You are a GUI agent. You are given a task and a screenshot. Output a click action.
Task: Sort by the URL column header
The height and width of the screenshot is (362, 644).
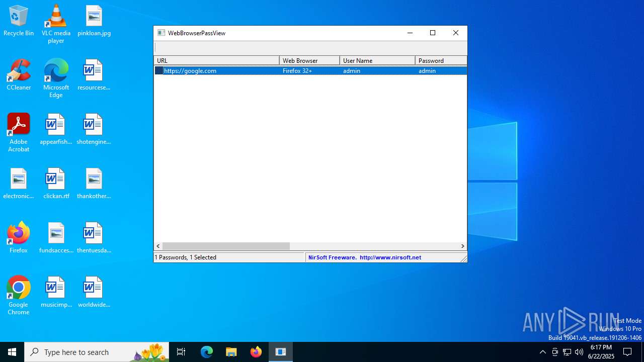[x=216, y=60]
